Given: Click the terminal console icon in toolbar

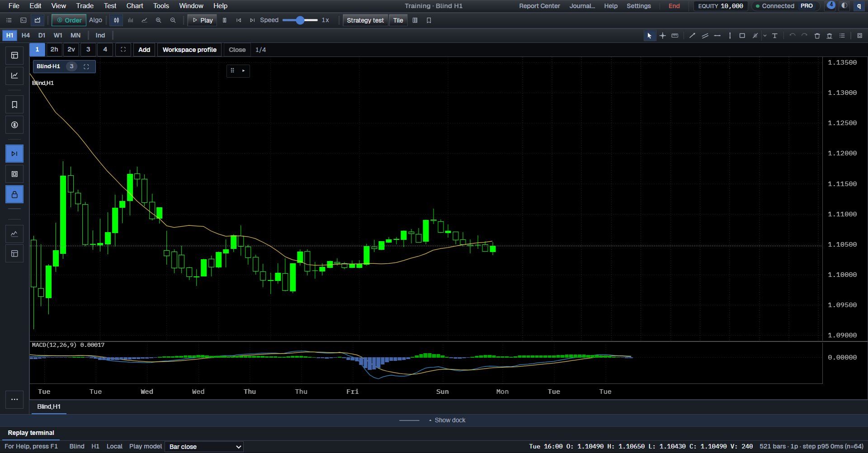Looking at the screenshot, I should point(24,20).
